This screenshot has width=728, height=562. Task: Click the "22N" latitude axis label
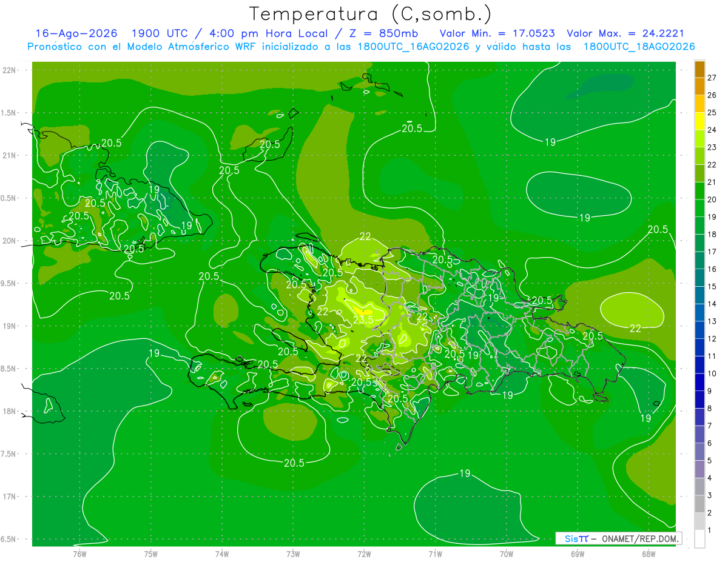(x=9, y=70)
